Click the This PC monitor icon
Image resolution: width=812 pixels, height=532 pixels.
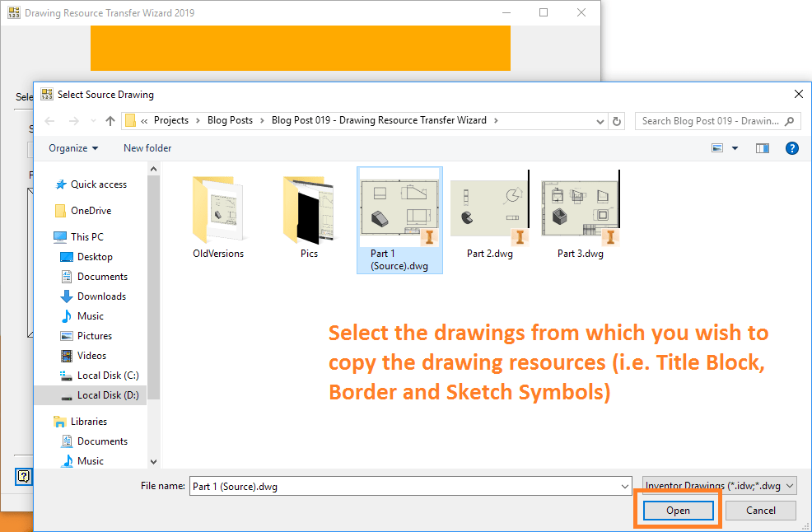[x=60, y=237]
